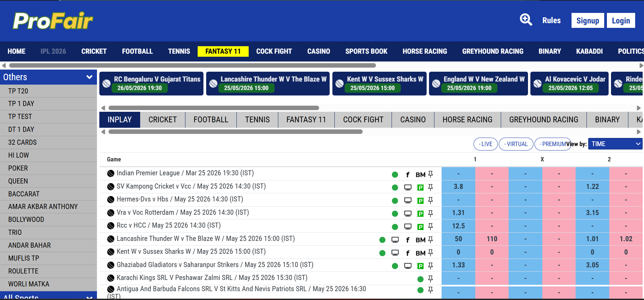Click the Signup button
Image resolution: width=644 pixels, height=300 pixels.
(588, 20)
